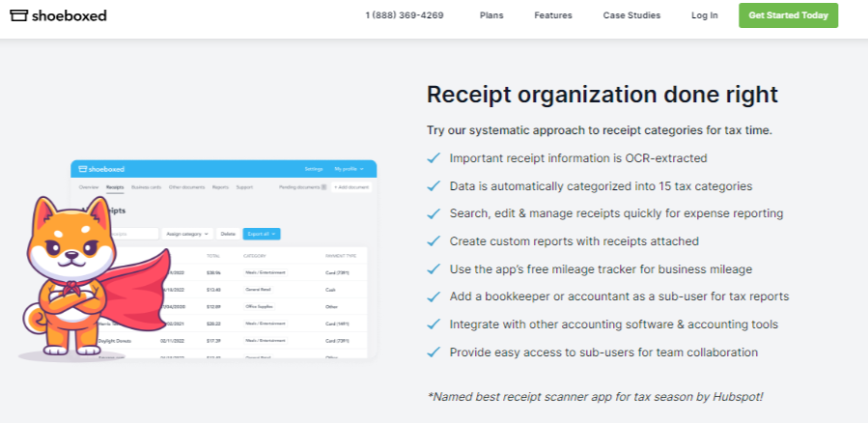868x423 pixels.
Task: Expand the blue Export all dropdown
Action: [262, 235]
